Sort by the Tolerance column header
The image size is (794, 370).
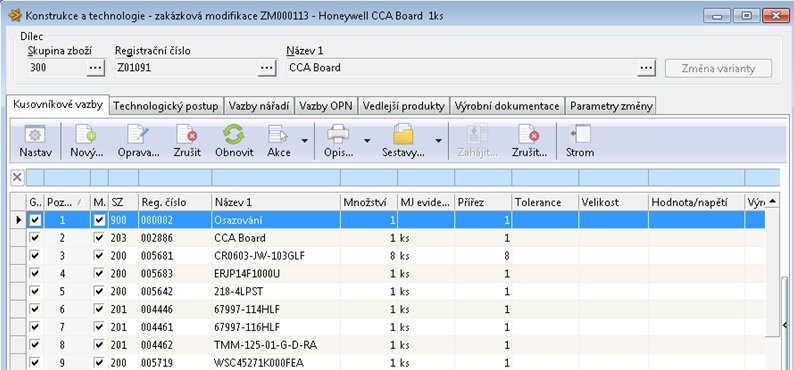point(545,202)
